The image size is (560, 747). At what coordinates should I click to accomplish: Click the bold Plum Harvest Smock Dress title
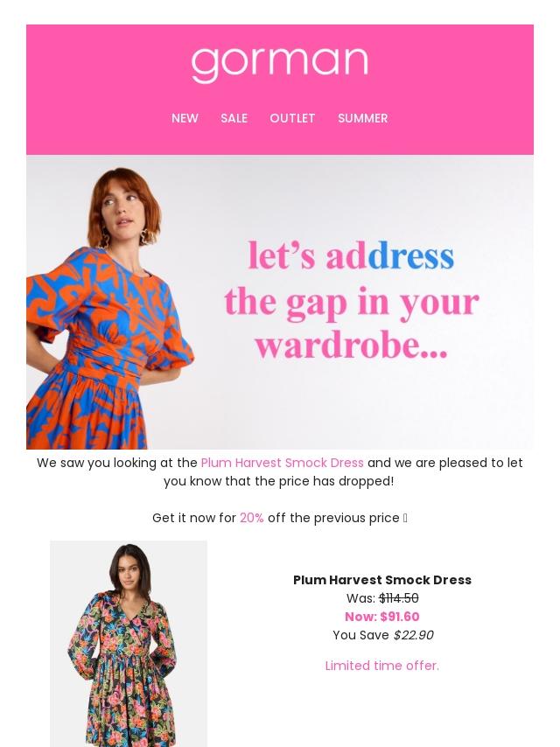[382, 580]
